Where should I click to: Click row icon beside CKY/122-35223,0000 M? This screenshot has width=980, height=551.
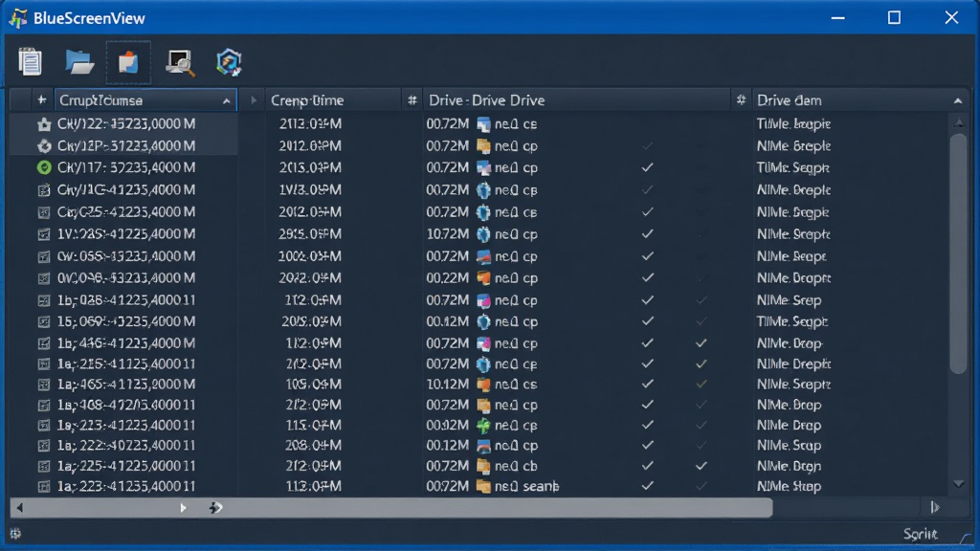coord(44,124)
